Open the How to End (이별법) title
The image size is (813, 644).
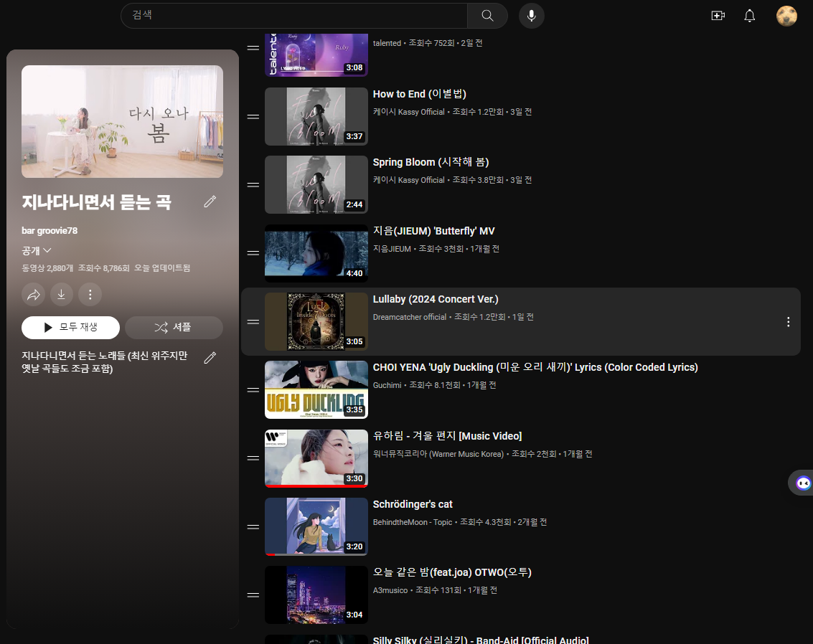(420, 94)
